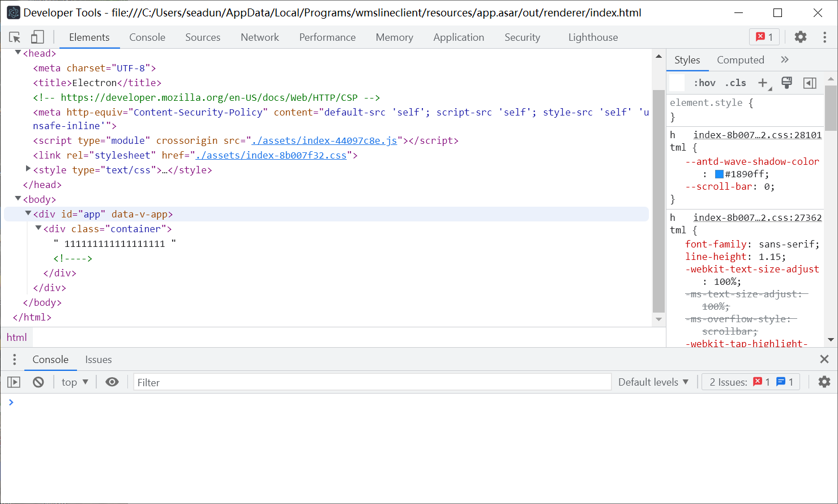Switch to the Elements tab
The image size is (838, 504).
click(89, 37)
